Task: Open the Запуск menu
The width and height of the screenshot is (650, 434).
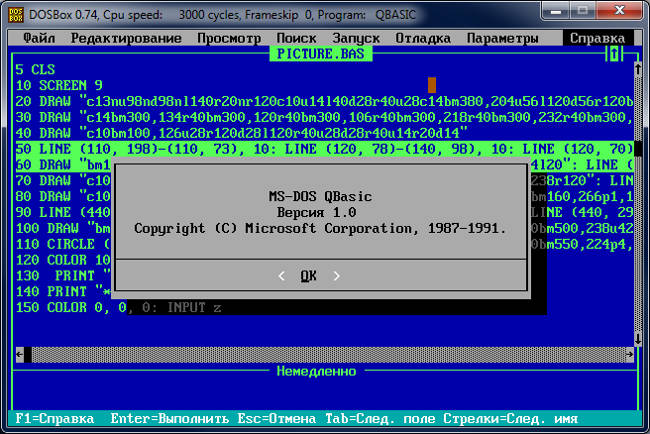Action: pyautogui.click(x=356, y=38)
